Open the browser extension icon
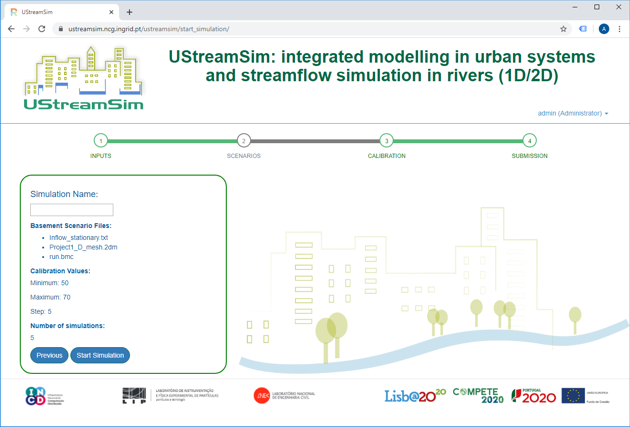 point(583,29)
